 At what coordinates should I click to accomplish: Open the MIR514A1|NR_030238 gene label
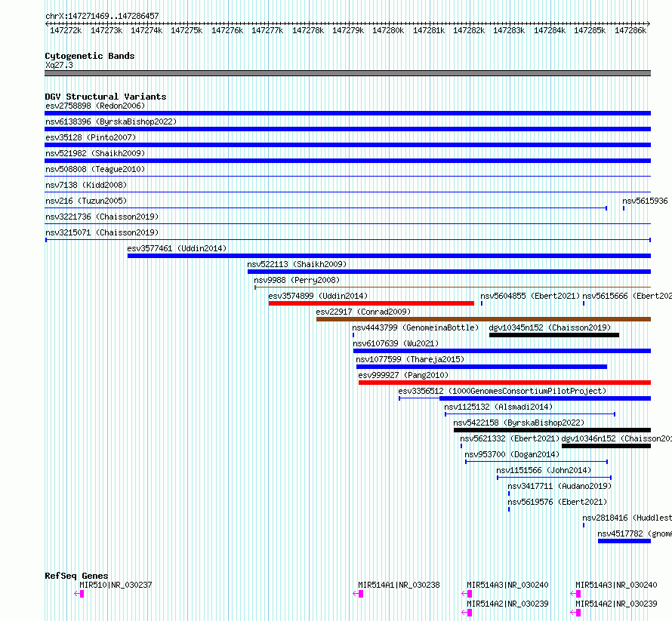click(x=399, y=585)
